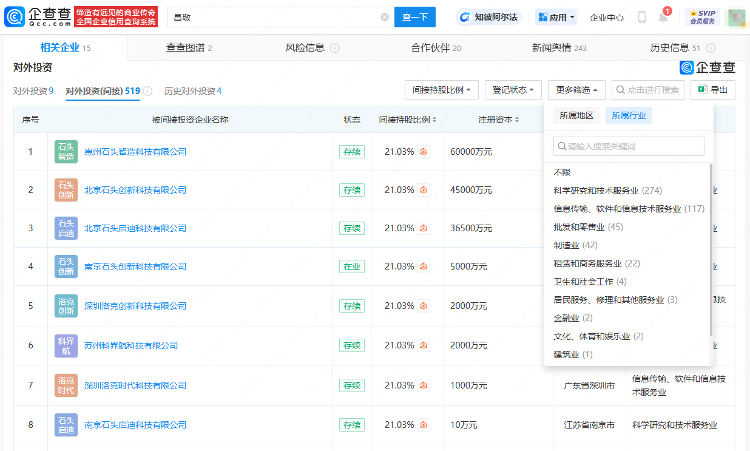The height and width of the screenshot is (451, 750).
Task: Open the 间接持股比例 filter dropdown
Action: pos(442,90)
